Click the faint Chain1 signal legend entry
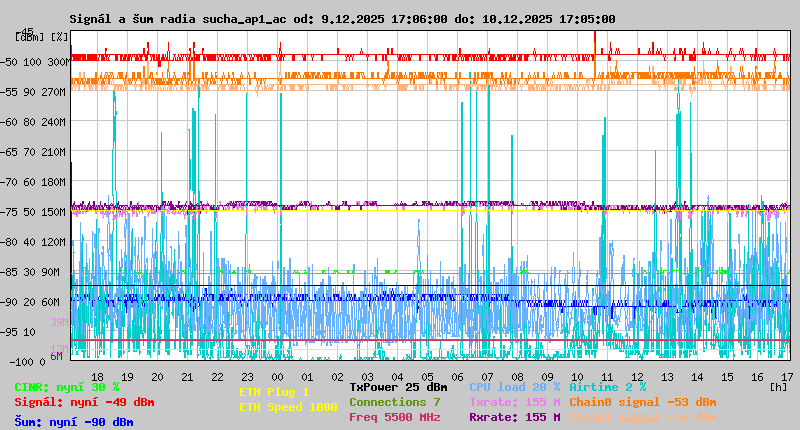The image size is (800, 430). click(x=642, y=417)
